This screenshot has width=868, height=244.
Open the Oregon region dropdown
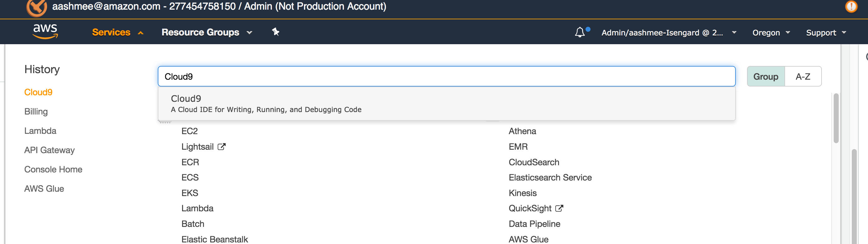click(771, 33)
